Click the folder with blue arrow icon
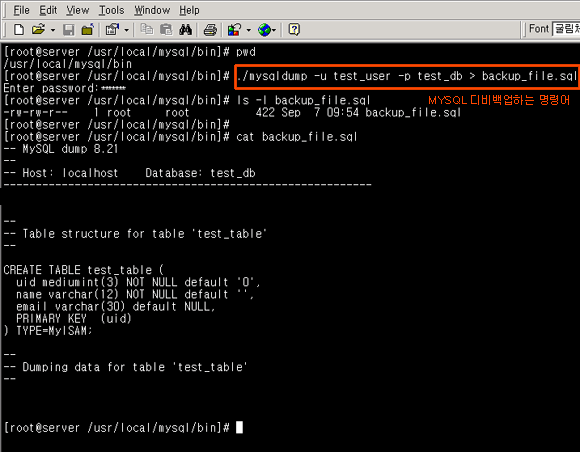 [x=88, y=30]
